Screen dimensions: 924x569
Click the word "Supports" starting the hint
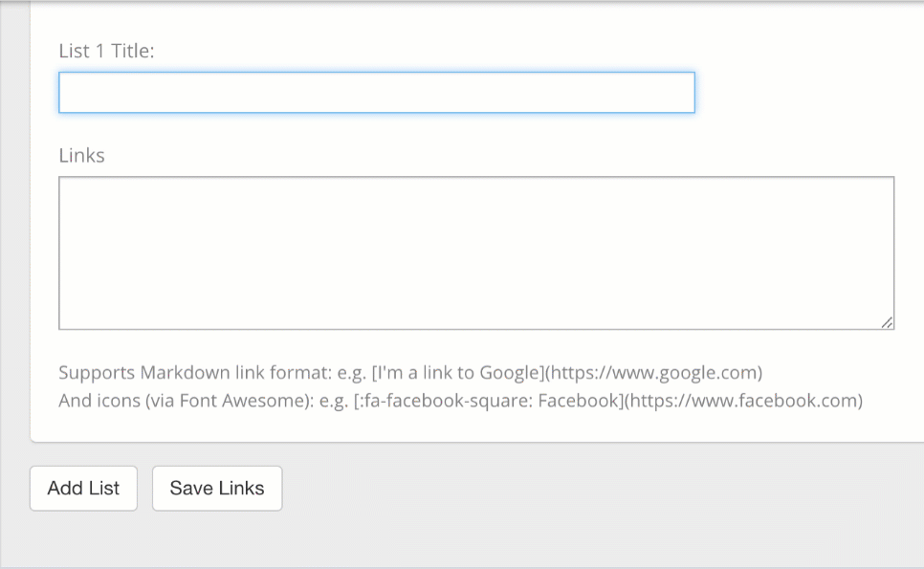(97, 372)
